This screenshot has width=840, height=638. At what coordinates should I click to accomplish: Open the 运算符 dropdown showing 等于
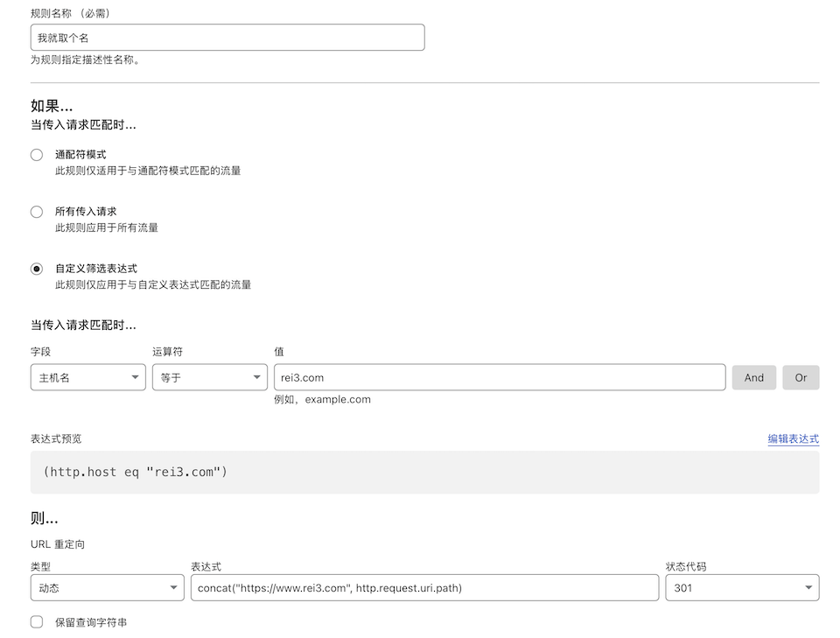click(x=209, y=377)
